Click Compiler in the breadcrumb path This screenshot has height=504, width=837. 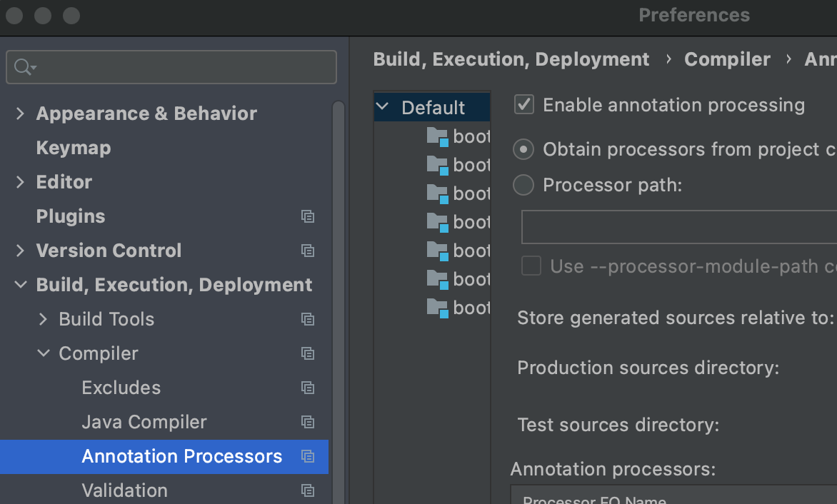pyautogui.click(x=727, y=59)
